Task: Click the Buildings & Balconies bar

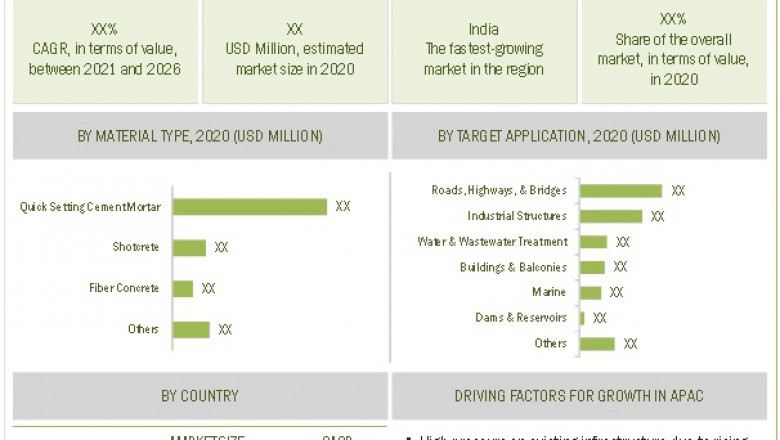Action: coord(592,267)
